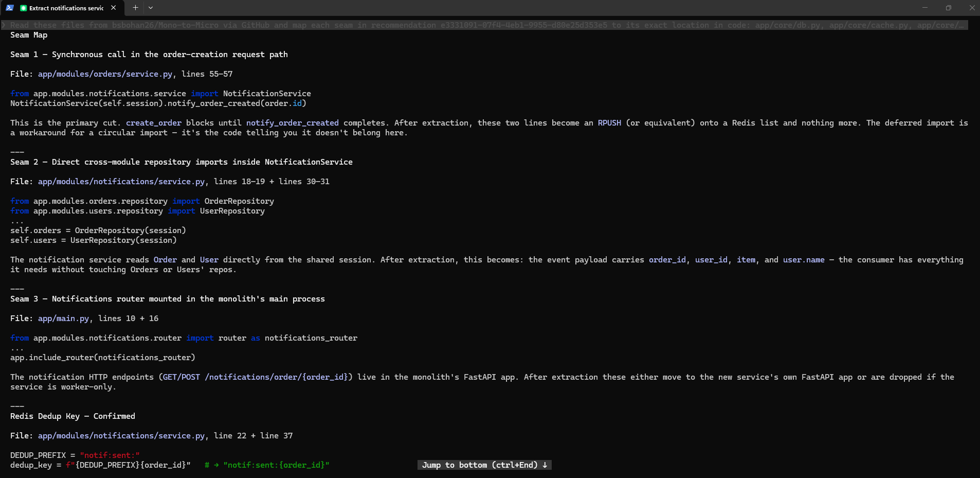980x478 pixels.
Task: Click the Jump to bottom (ctrl+End) button
Action: pyautogui.click(x=484, y=465)
